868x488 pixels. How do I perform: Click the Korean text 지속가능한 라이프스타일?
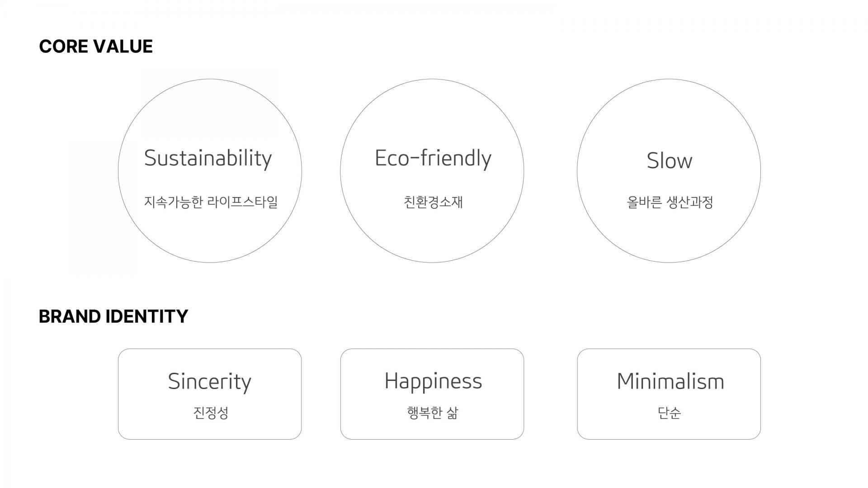[211, 202]
